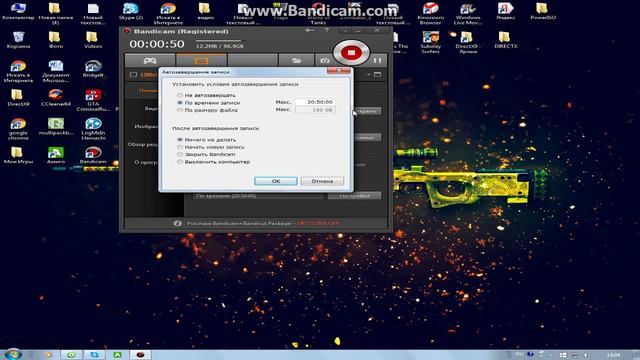Switch to Bandicam game recording mode
The width and height of the screenshot is (640, 360).
click(150, 61)
